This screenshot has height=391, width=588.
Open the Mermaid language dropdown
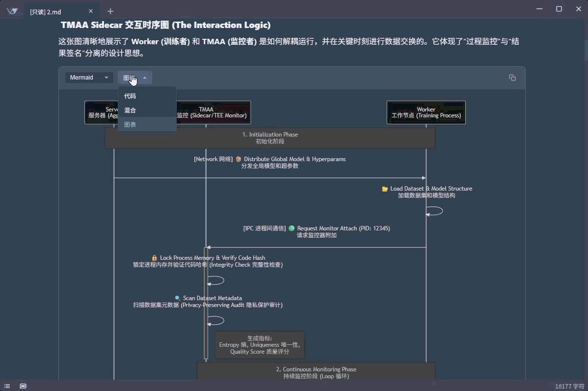click(89, 78)
